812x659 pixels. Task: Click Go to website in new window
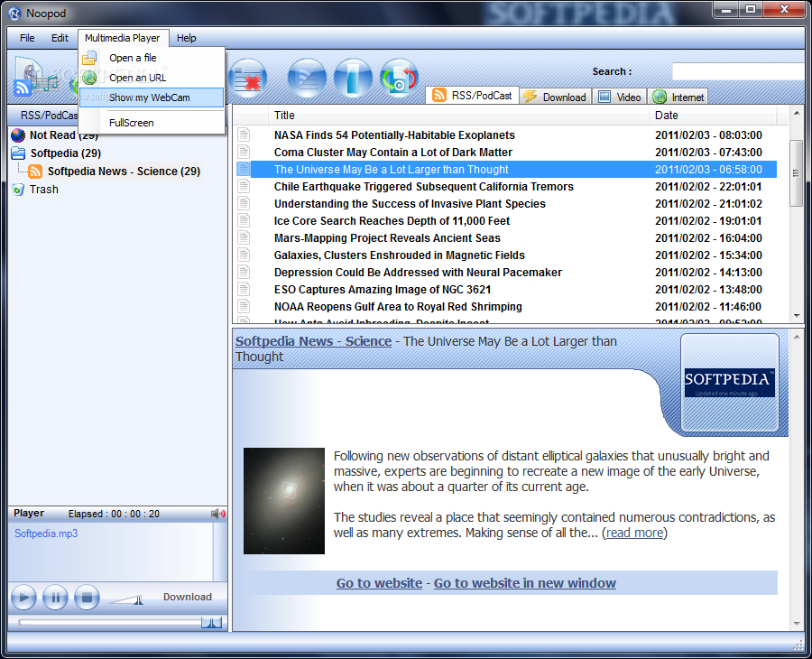tap(524, 583)
